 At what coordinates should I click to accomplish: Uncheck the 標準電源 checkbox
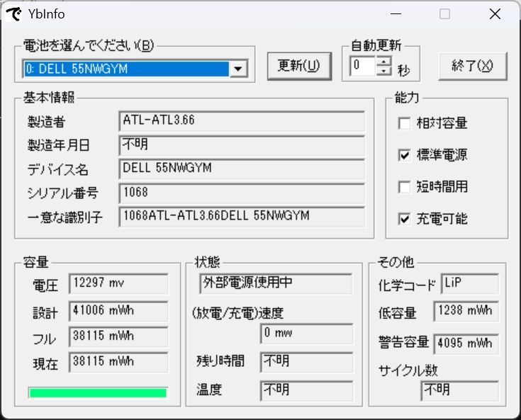pos(405,155)
